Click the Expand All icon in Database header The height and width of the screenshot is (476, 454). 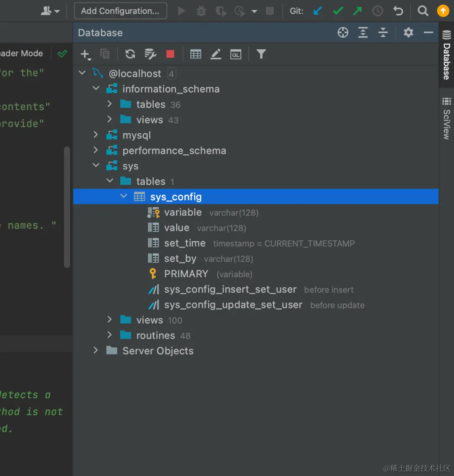tap(363, 32)
